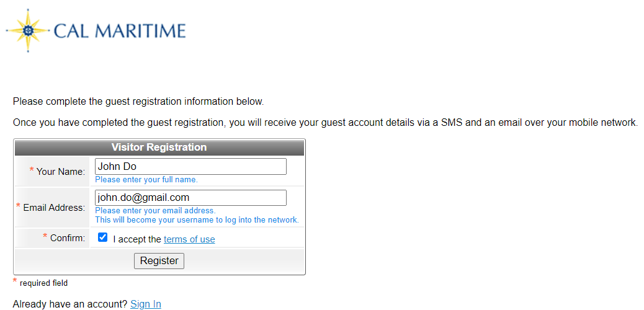644x310 pixels.
Task: Focus the Your Name input field
Action: pos(190,167)
